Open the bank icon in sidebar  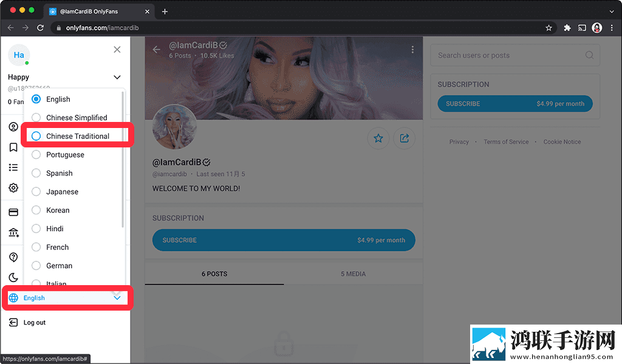coord(13,232)
